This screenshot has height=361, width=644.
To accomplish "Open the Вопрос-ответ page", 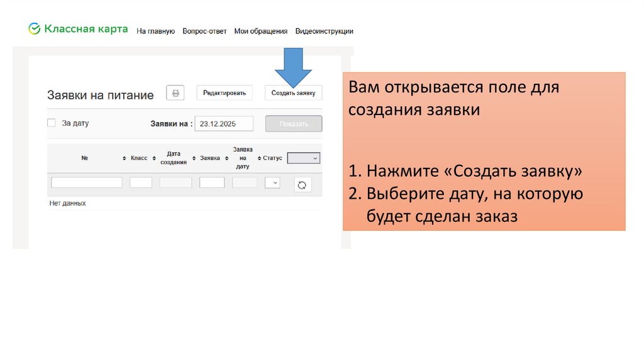I will click(204, 31).
